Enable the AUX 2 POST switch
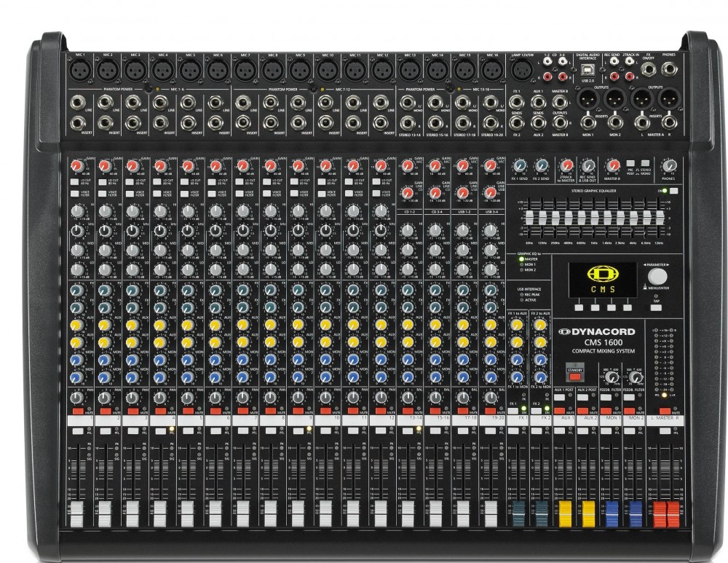The height and width of the screenshot is (563, 728). click(x=583, y=398)
